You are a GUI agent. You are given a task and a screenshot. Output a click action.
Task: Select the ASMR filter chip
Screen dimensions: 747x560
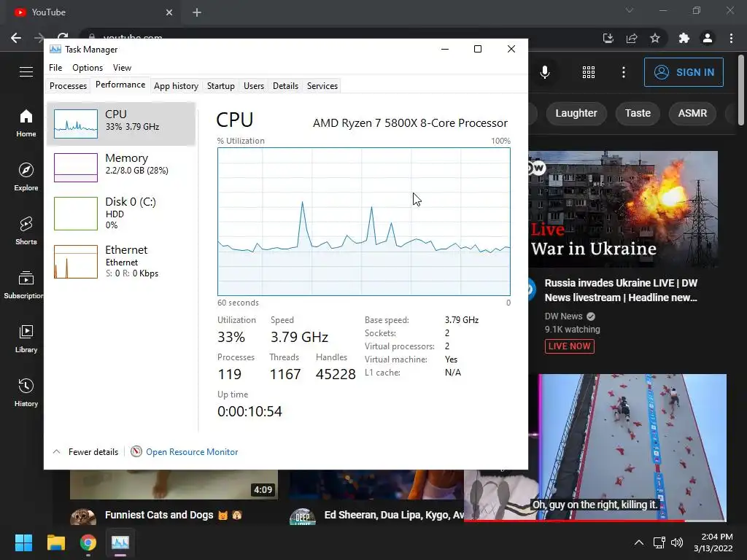(x=692, y=113)
